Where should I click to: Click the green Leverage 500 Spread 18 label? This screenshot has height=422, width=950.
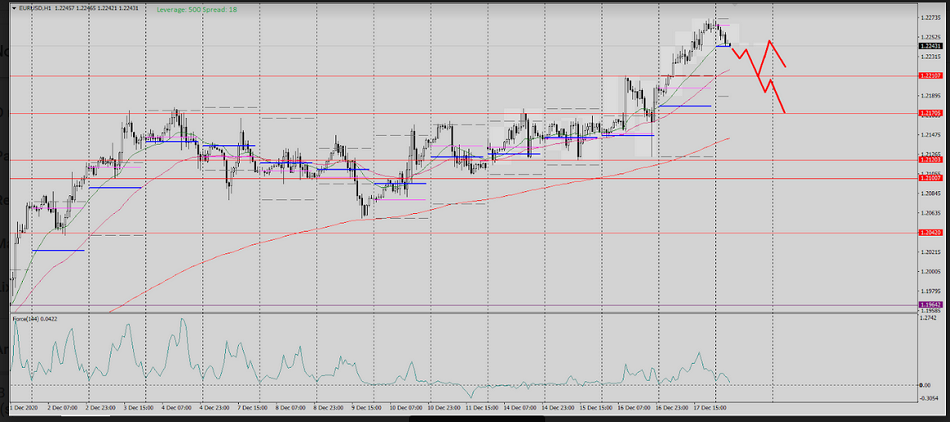tap(197, 8)
